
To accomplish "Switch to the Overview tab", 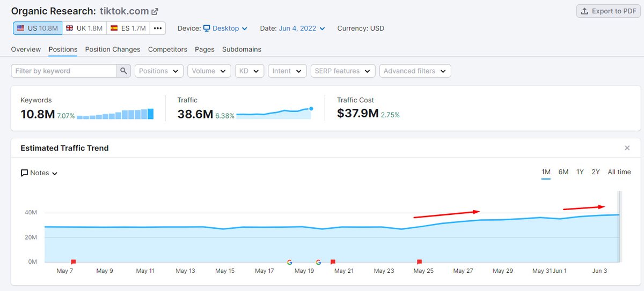I will pyautogui.click(x=26, y=49).
